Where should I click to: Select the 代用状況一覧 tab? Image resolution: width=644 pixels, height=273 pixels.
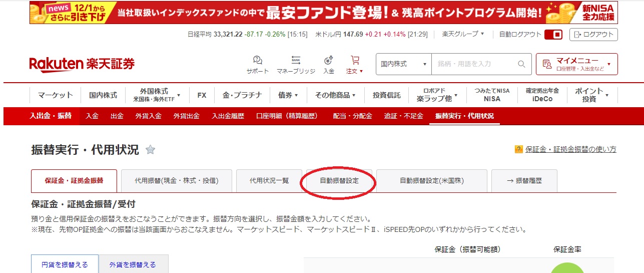[269, 181]
